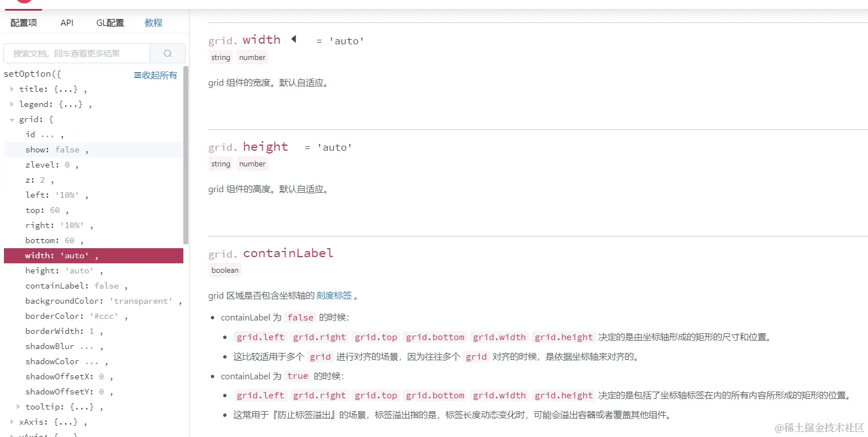
Task: Click the grid.containLabel heading
Action: click(271, 253)
